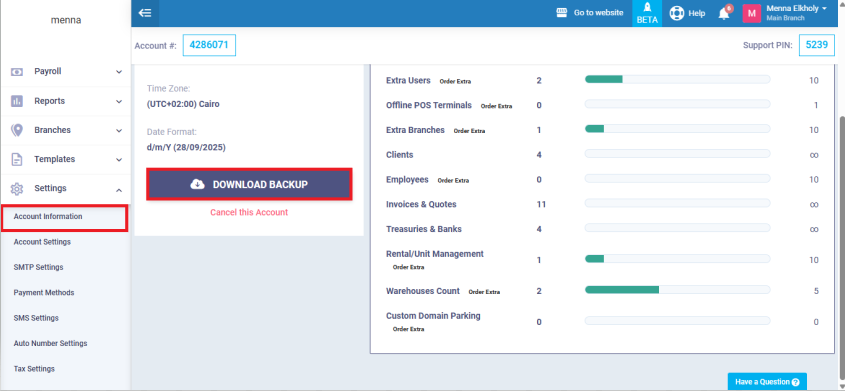Click the Go to website store icon
The width and height of the screenshot is (845, 391).
point(562,13)
